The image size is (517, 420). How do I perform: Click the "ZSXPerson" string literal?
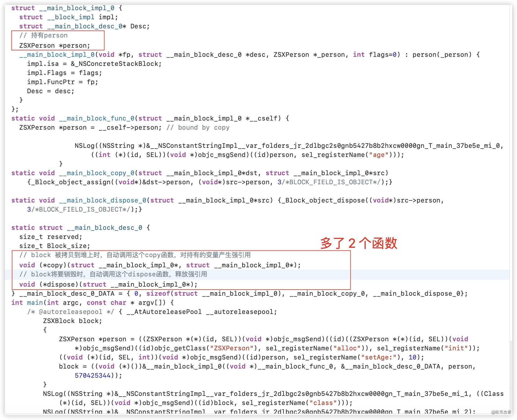(232, 348)
